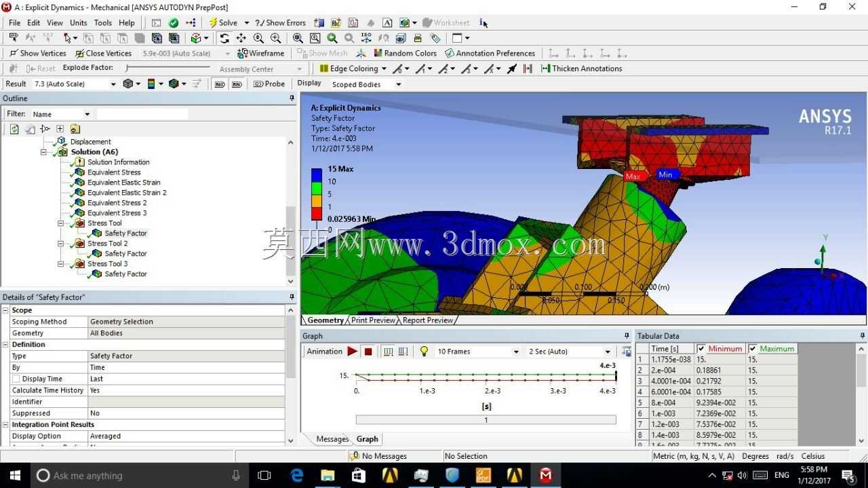Click the Cortana search box

click(x=139, y=475)
